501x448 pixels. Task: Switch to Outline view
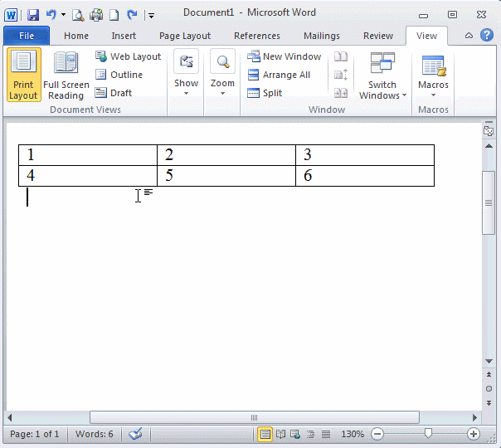click(119, 75)
